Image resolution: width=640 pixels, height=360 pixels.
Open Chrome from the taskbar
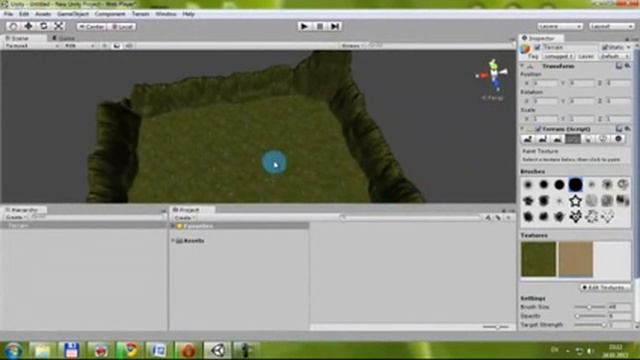coord(131,351)
